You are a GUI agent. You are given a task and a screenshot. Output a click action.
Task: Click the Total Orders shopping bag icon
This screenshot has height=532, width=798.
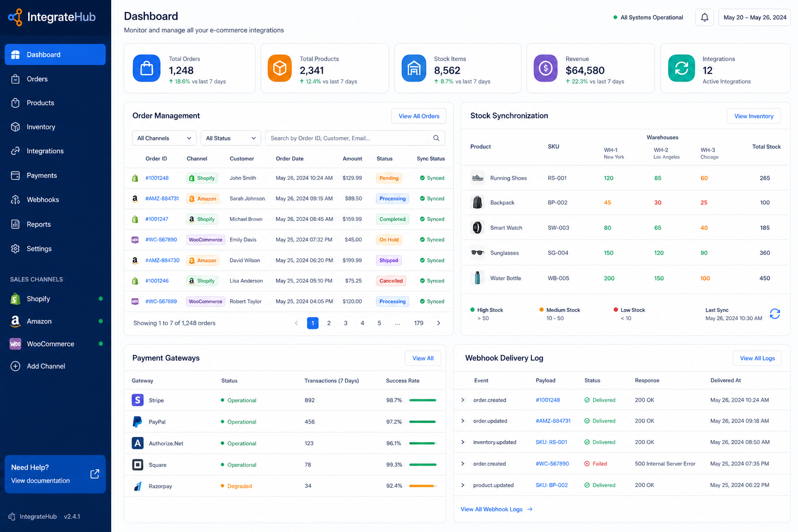(x=147, y=68)
